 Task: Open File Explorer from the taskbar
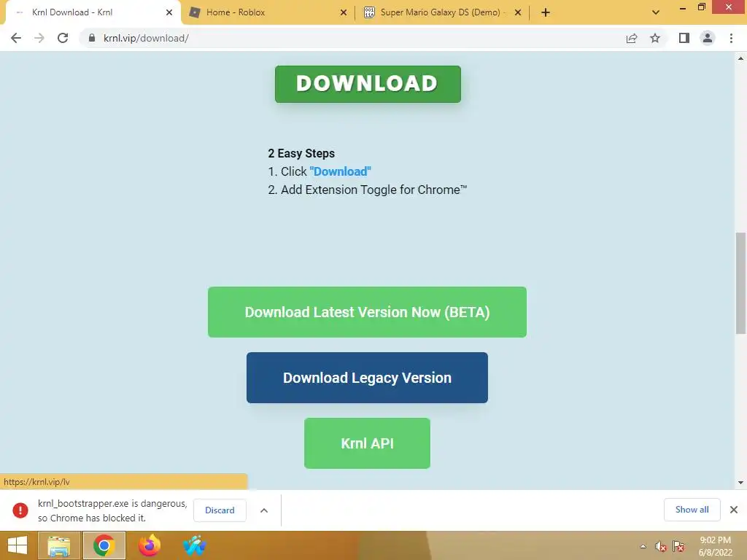click(x=59, y=545)
